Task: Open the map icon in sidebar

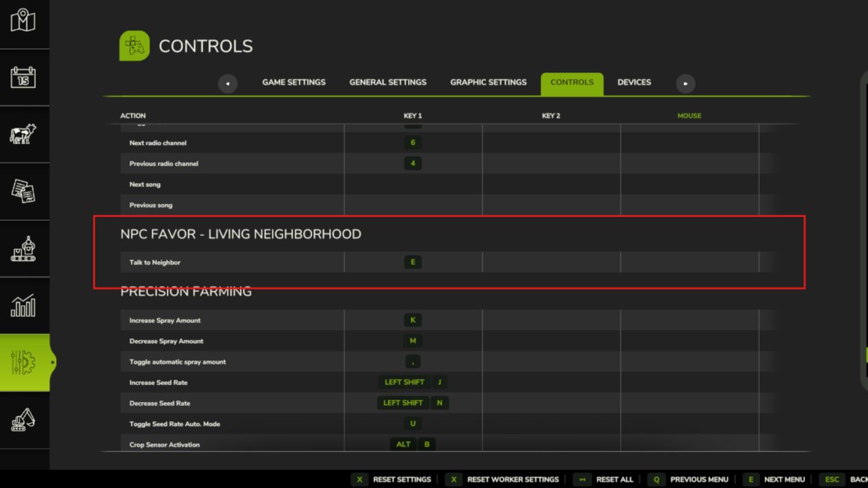Action: [23, 20]
